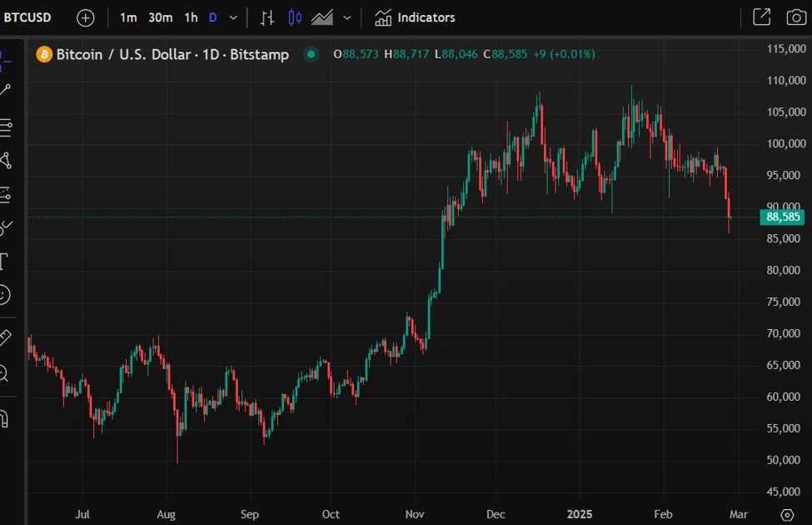The image size is (812, 525).
Task: Open the chart in a new window
Action: pos(762,17)
